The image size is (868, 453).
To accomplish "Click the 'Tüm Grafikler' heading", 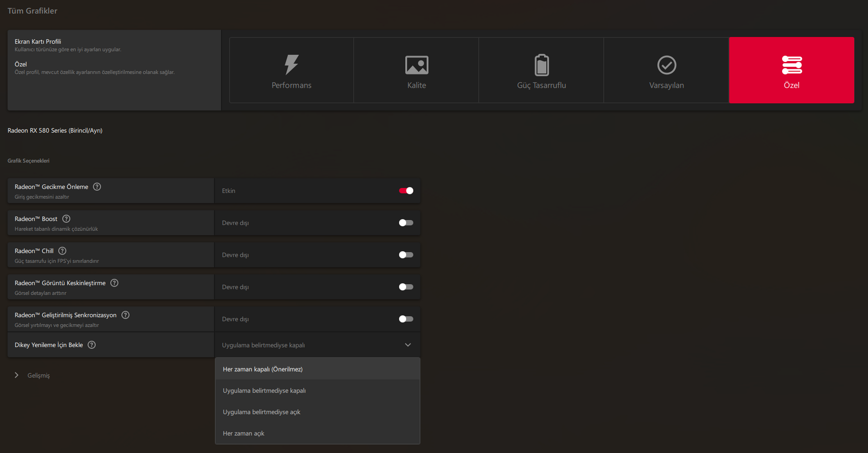I will [33, 11].
